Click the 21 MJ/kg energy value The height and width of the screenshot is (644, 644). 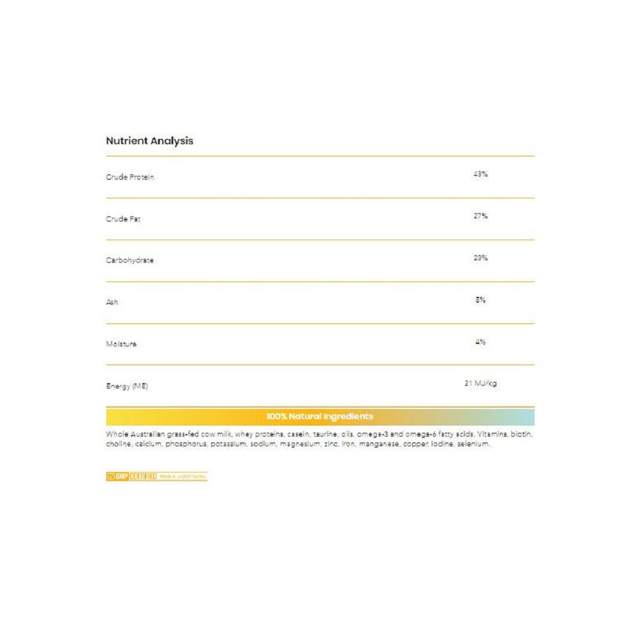click(x=480, y=384)
